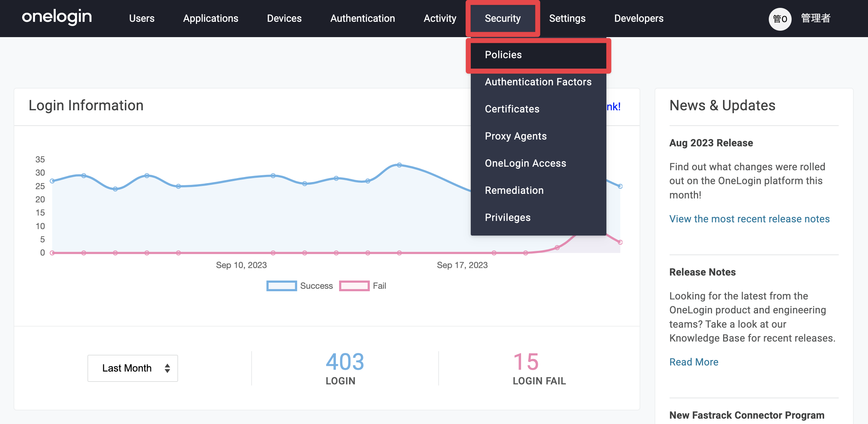This screenshot has width=868, height=424.
Task: Open the Devices menu
Action: tap(284, 18)
